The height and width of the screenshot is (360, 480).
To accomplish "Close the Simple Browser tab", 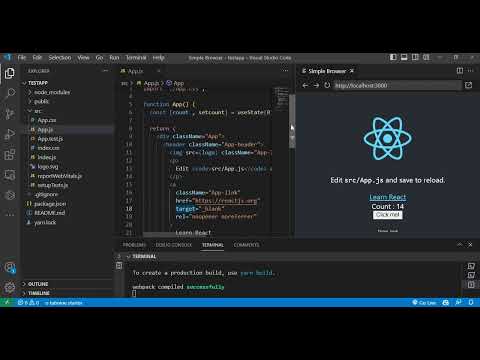I will 352,71.
